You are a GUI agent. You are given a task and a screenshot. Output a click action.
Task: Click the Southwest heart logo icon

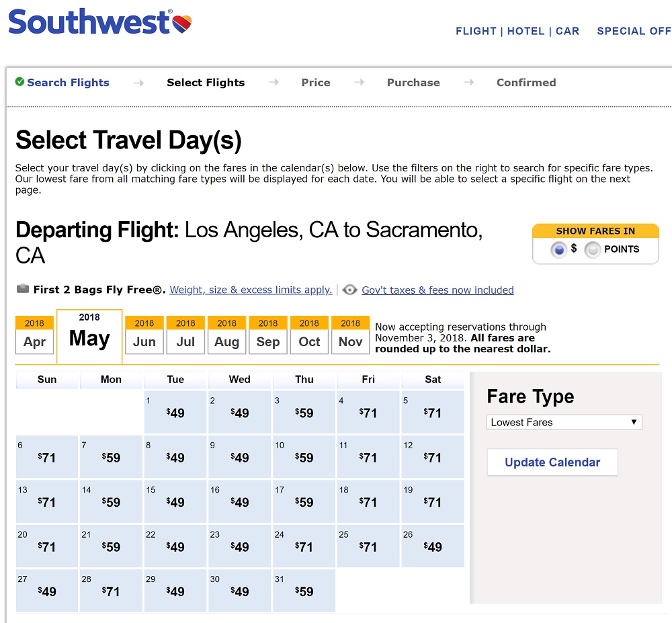tap(182, 24)
